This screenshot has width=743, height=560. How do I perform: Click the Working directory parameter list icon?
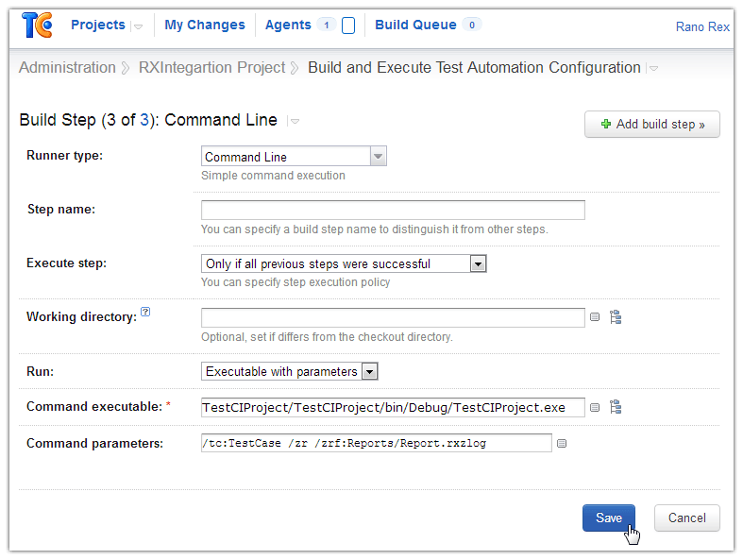click(x=595, y=316)
